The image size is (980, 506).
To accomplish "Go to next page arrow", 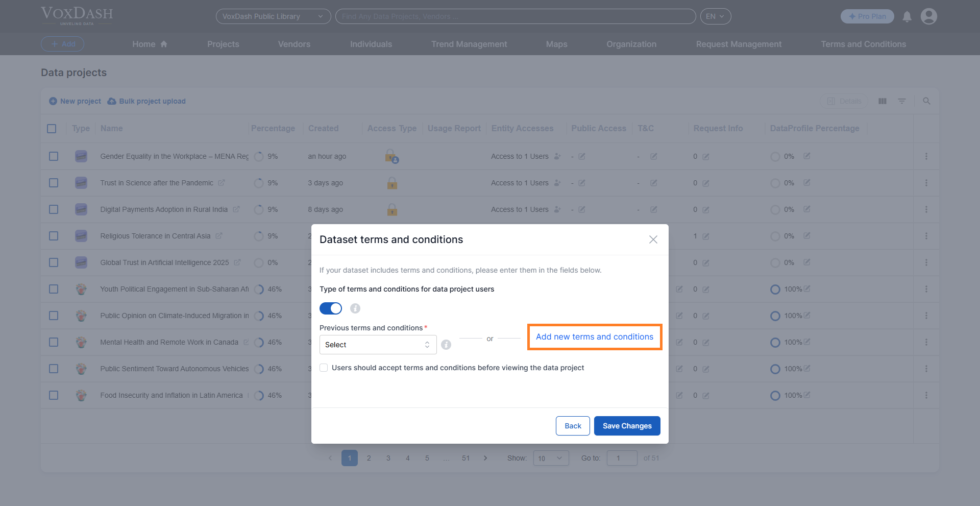I will (485, 458).
